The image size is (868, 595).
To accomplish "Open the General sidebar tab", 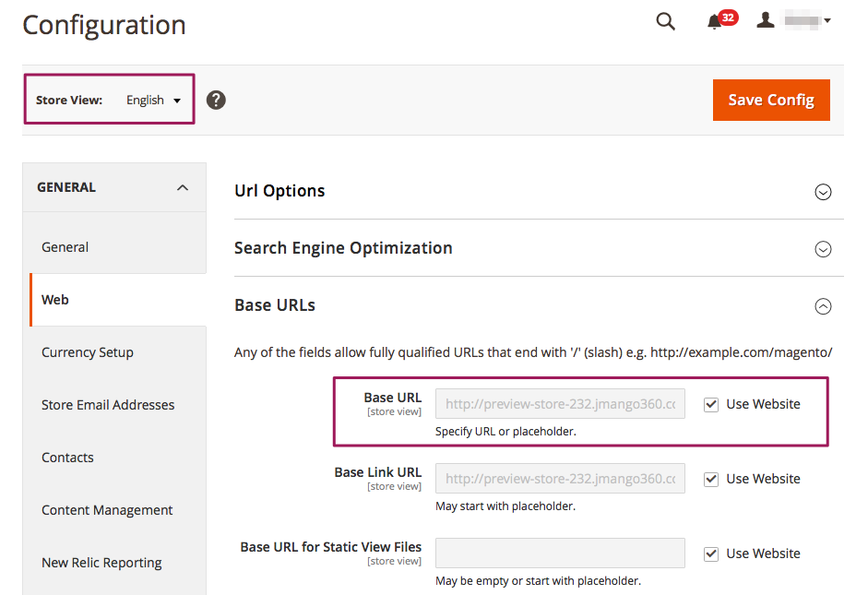I will coord(65,247).
